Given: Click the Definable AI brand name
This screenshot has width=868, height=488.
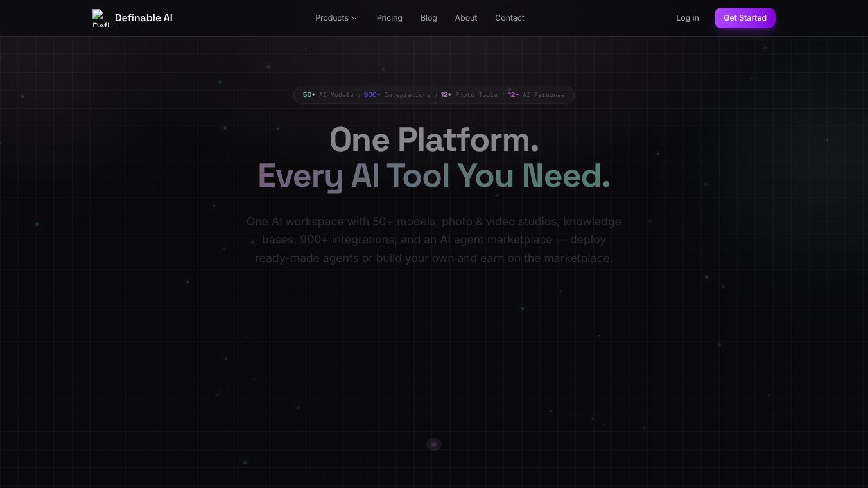Looking at the screenshot, I should tap(143, 18).
